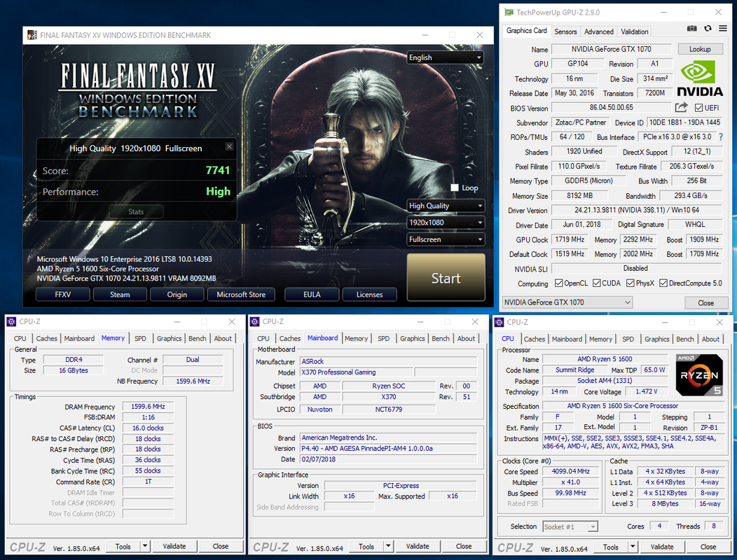
Task: Open About tab in CPU-Z Memory window
Action: pyautogui.click(x=223, y=338)
